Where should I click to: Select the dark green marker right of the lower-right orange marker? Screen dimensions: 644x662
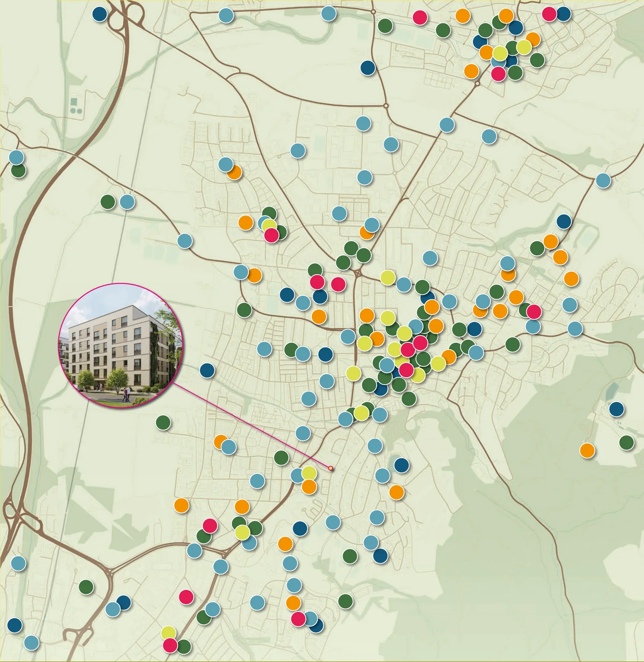pyautogui.click(x=627, y=443)
